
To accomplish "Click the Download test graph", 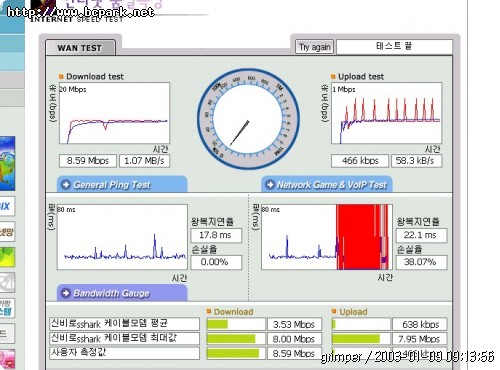I will (x=114, y=113).
